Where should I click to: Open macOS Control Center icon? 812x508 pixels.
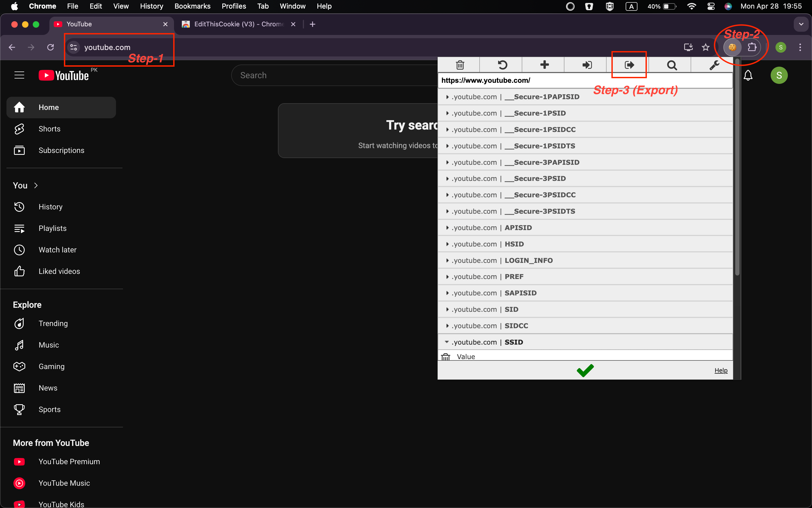pyautogui.click(x=711, y=6)
